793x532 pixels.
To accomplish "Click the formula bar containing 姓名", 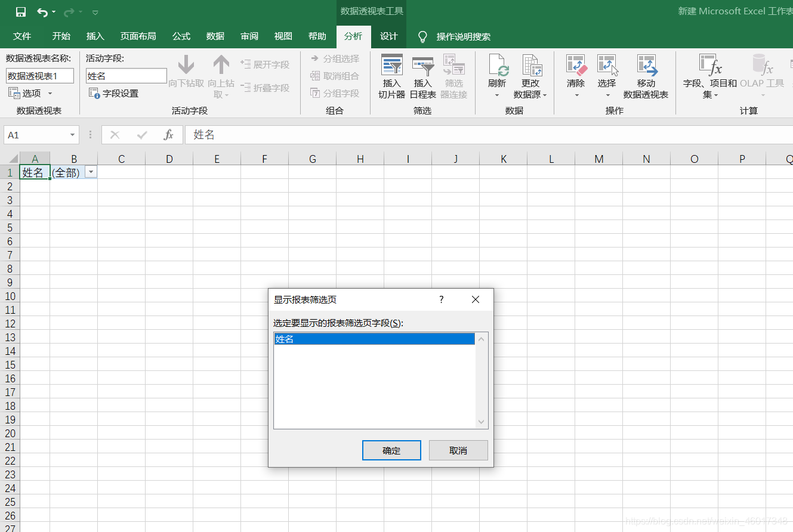I will [489, 135].
